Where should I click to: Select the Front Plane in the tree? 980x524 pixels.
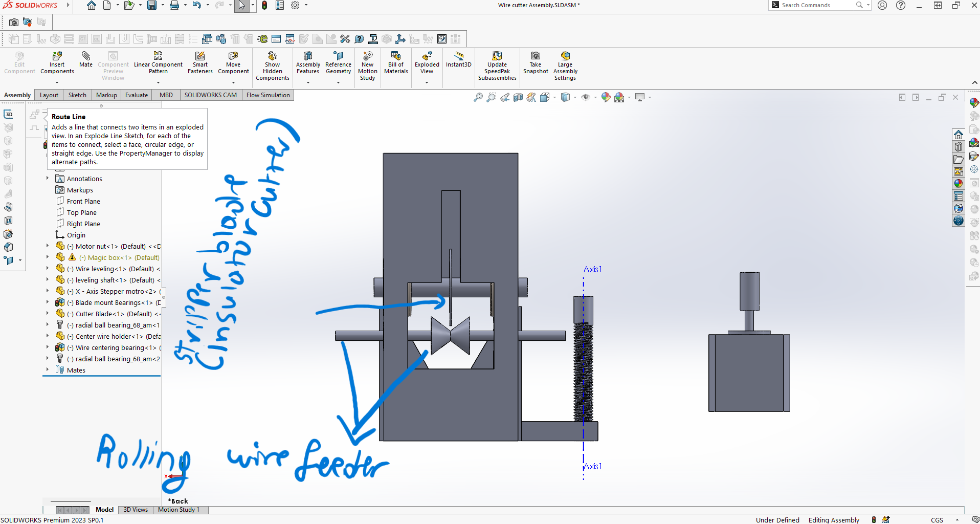pos(83,202)
